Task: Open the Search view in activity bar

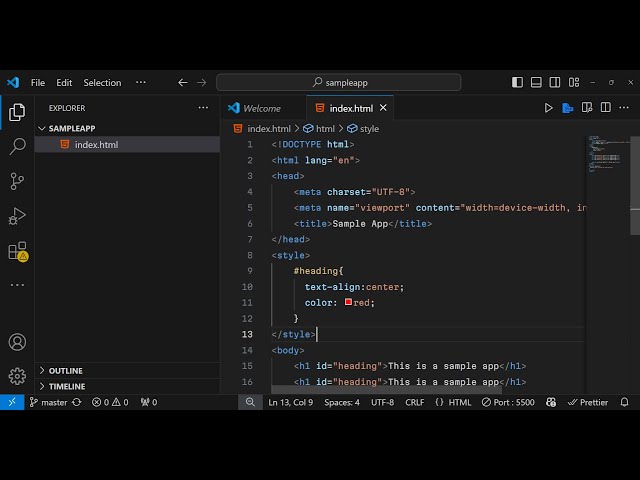Action: 17,147
